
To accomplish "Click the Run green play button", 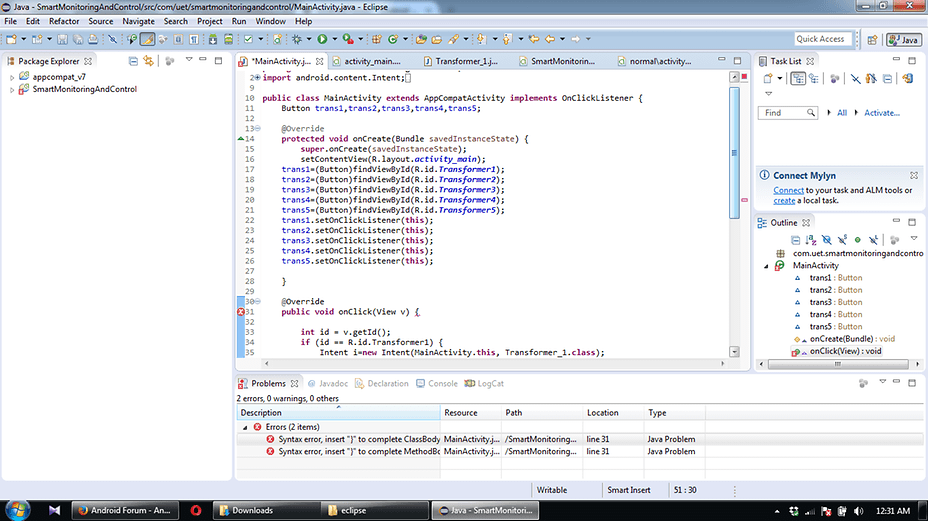I will (x=322, y=39).
